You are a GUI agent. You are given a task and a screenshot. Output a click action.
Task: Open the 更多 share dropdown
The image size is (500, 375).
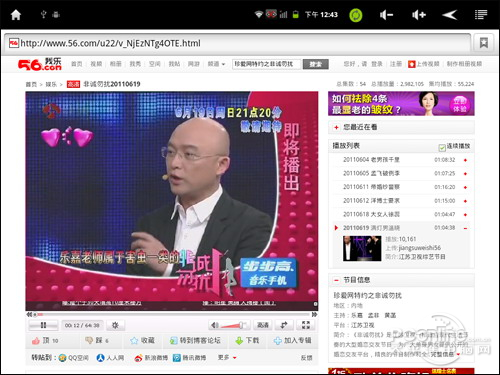pos(227,358)
